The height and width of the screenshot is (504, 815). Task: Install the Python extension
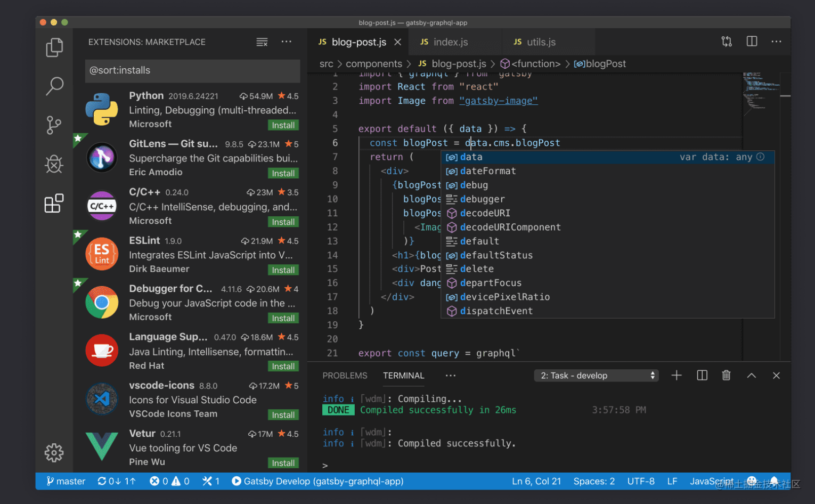283,125
